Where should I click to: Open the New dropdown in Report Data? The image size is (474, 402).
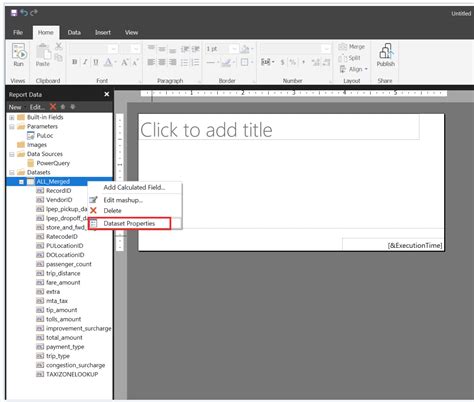pyautogui.click(x=16, y=107)
